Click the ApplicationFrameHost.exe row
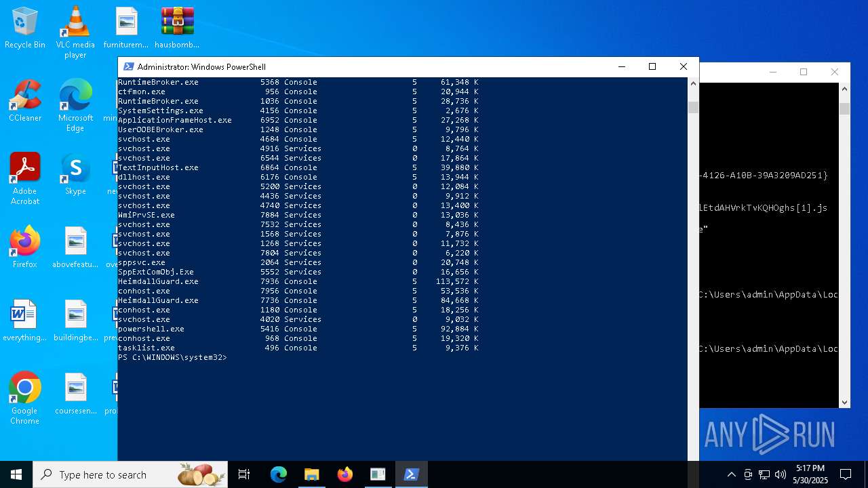The image size is (868, 488). click(298, 120)
